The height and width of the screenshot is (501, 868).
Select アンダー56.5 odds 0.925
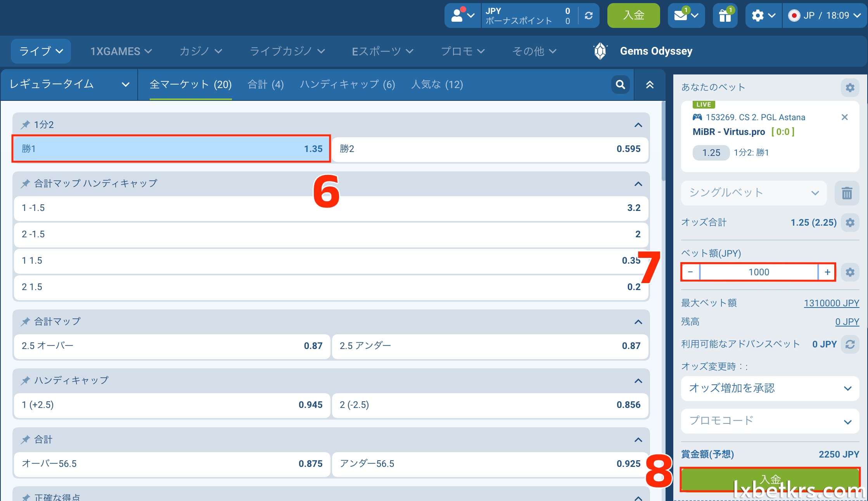tap(490, 464)
